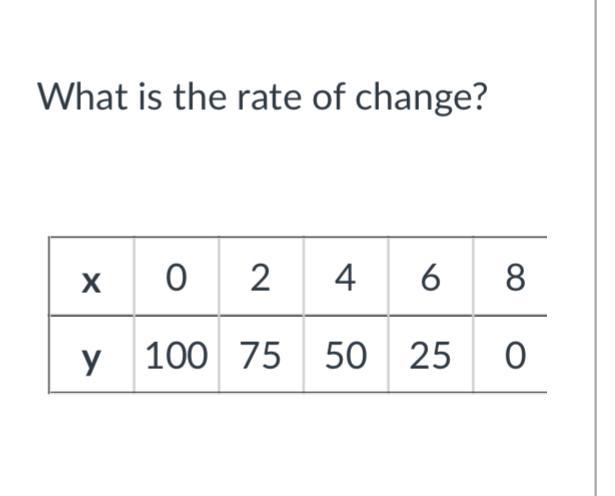Click the y value 50 cell
The height and width of the screenshot is (496, 615).
pos(346,354)
